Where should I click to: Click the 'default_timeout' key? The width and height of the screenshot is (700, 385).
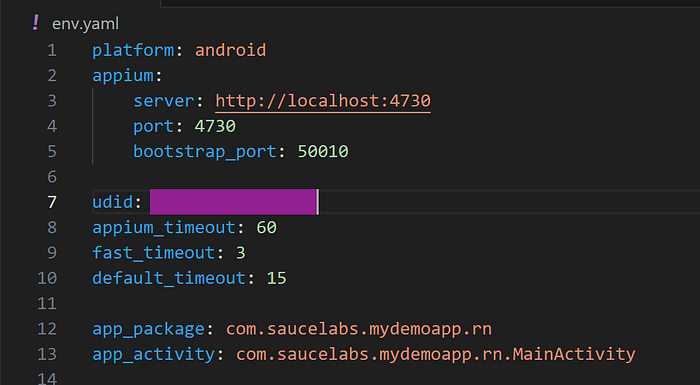pyautogui.click(x=169, y=278)
